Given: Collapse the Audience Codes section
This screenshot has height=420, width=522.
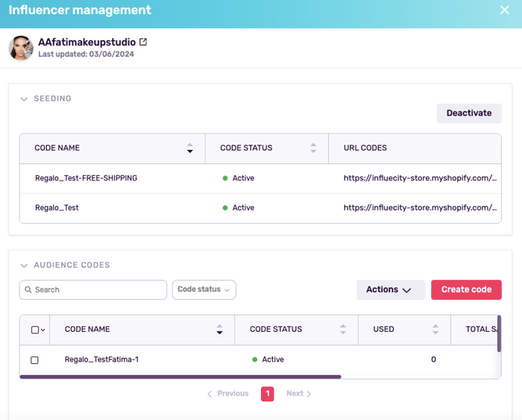Looking at the screenshot, I should [24, 265].
